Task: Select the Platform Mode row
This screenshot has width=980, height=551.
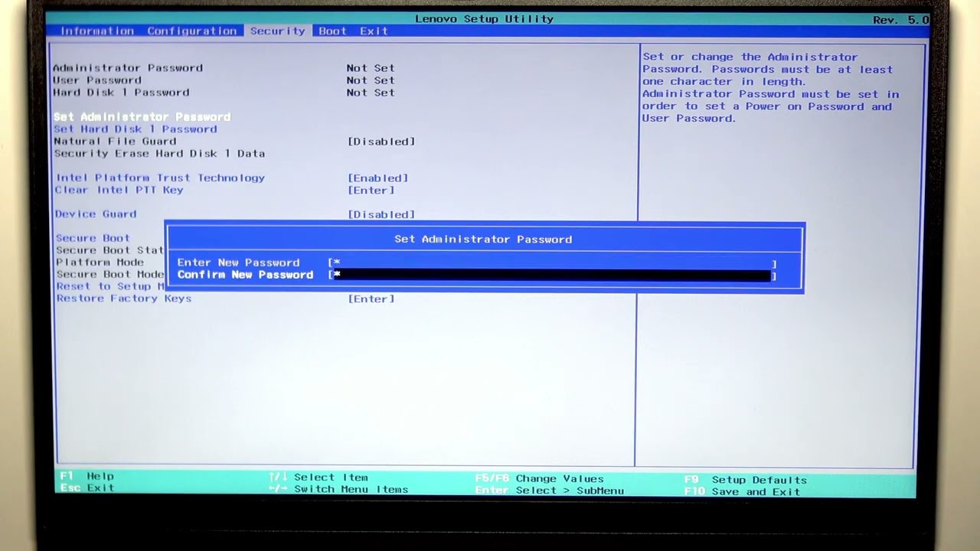Action: click(x=100, y=262)
